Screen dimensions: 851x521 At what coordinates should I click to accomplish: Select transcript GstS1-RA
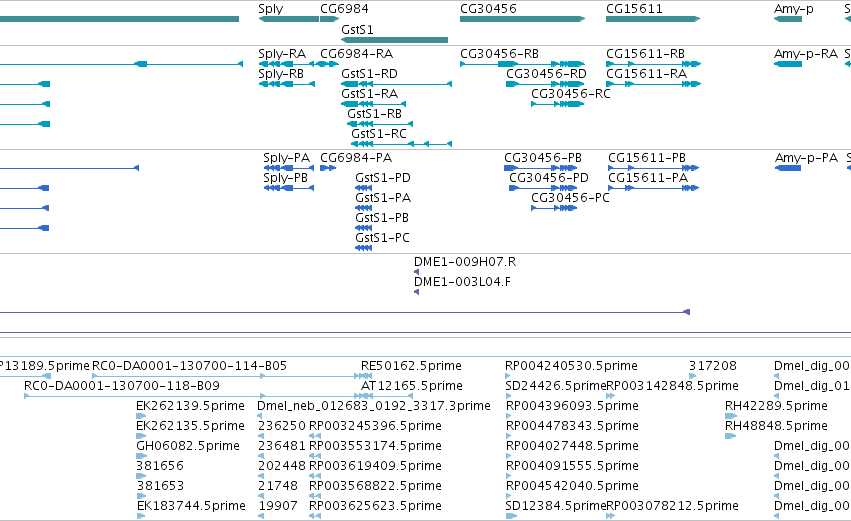pos(370,94)
